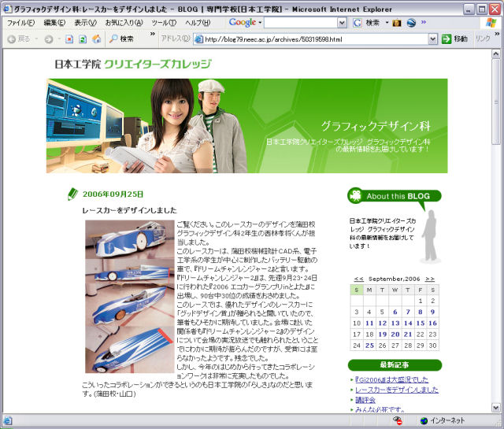
Task: Open the Forward button history dropdown arrow
Action: (59, 39)
